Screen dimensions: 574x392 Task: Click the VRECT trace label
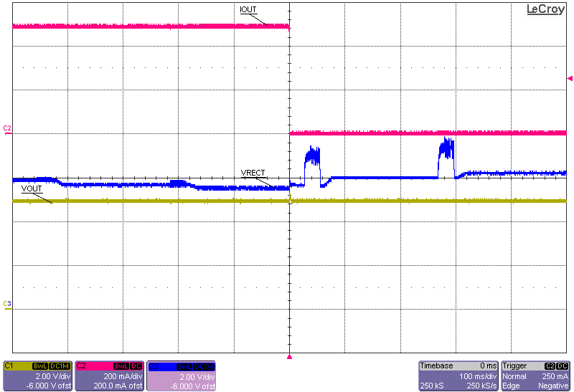[x=253, y=173]
